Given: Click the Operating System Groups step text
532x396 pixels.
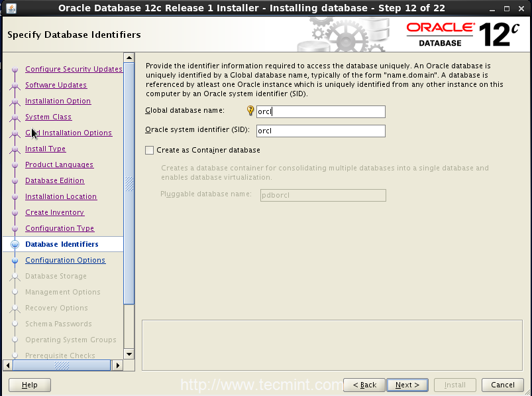Looking at the screenshot, I should tap(71, 340).
